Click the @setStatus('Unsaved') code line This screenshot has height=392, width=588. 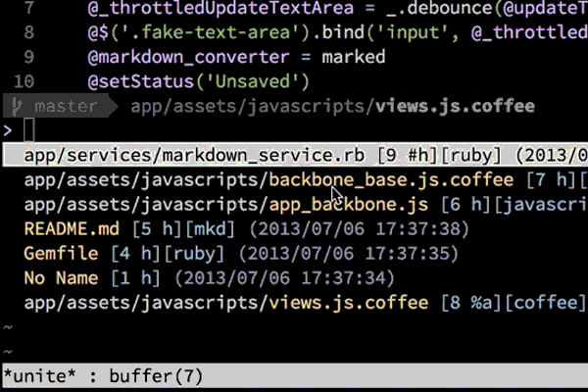pyautogui.click(x=198, y=81)
